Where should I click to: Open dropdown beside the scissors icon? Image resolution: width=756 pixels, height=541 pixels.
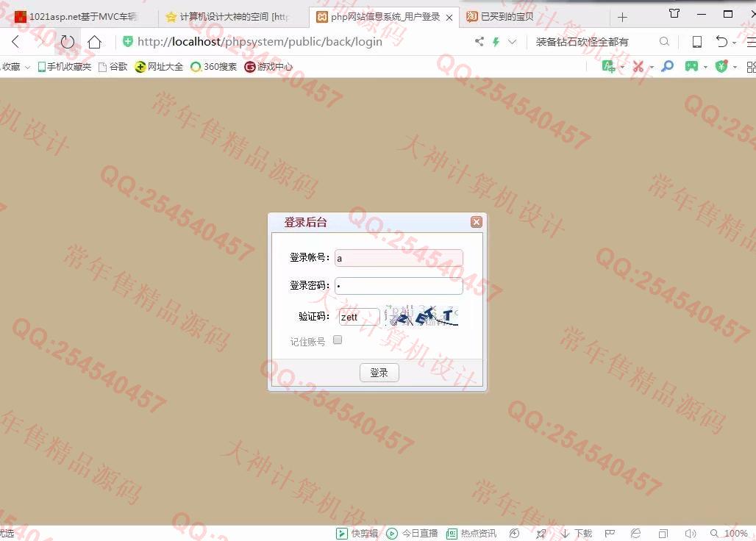tap(652, 67)
